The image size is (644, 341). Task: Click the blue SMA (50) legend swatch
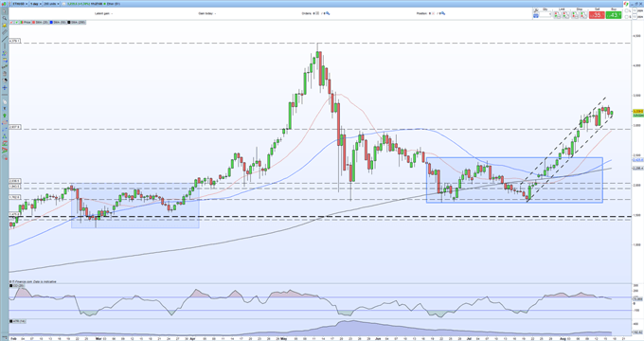click(51, 22)
